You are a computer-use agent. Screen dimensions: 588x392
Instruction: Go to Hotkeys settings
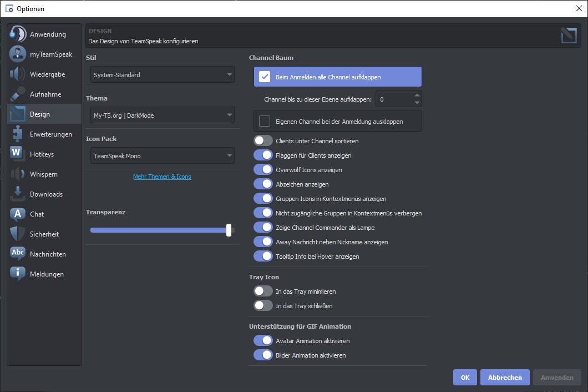(x=44, y=154)
